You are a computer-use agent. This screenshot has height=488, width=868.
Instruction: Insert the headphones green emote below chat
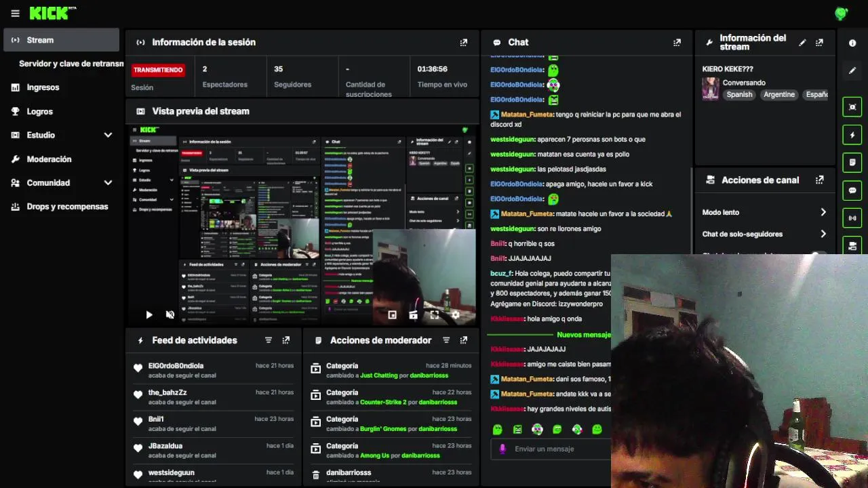coord(537,429)
